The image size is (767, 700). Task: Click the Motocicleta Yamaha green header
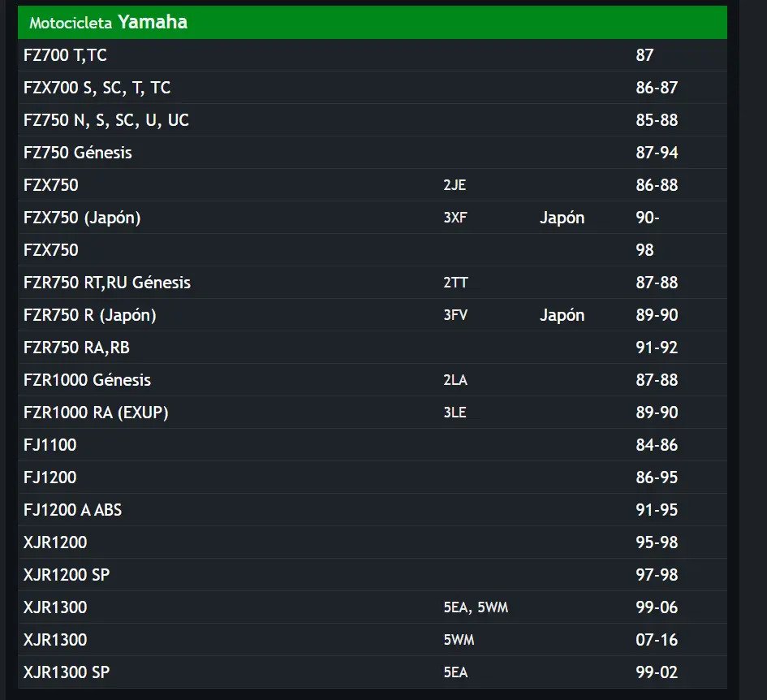373,23
